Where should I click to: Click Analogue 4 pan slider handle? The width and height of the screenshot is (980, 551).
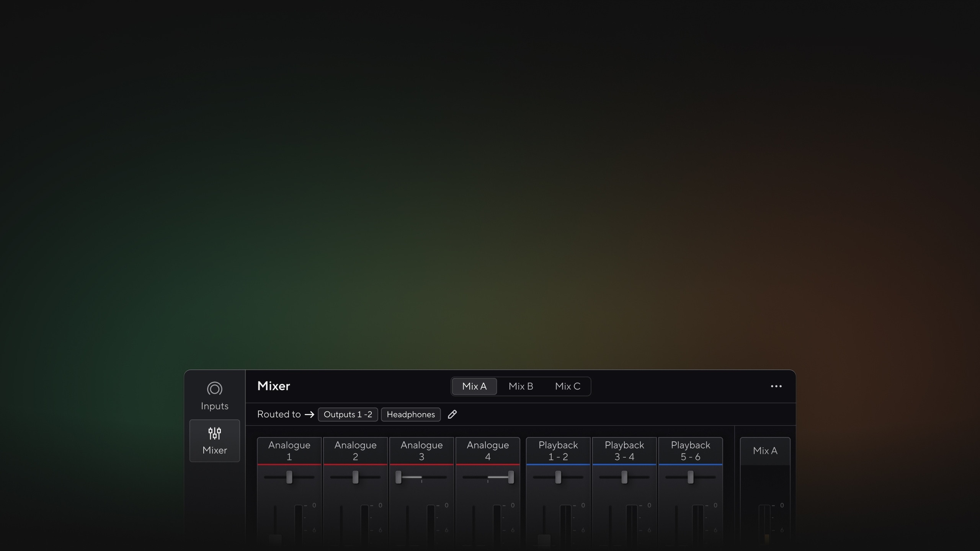click(x=511, y=477)
